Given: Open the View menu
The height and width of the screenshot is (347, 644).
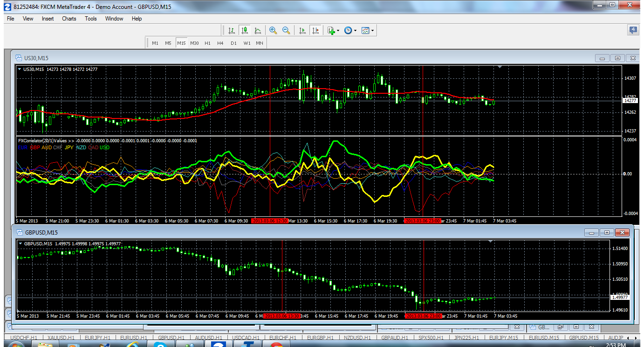Looking at the screenshot, I should point(28,19).
